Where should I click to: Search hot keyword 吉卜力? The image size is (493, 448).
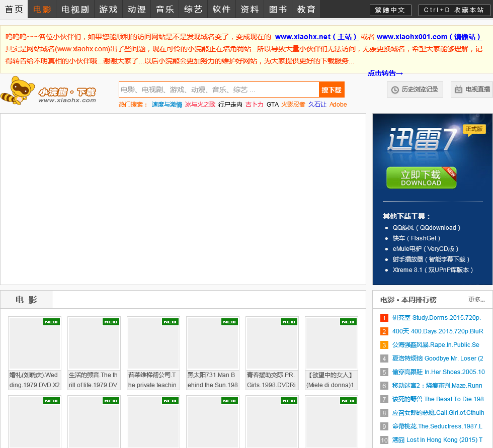(x=255, y=105)
